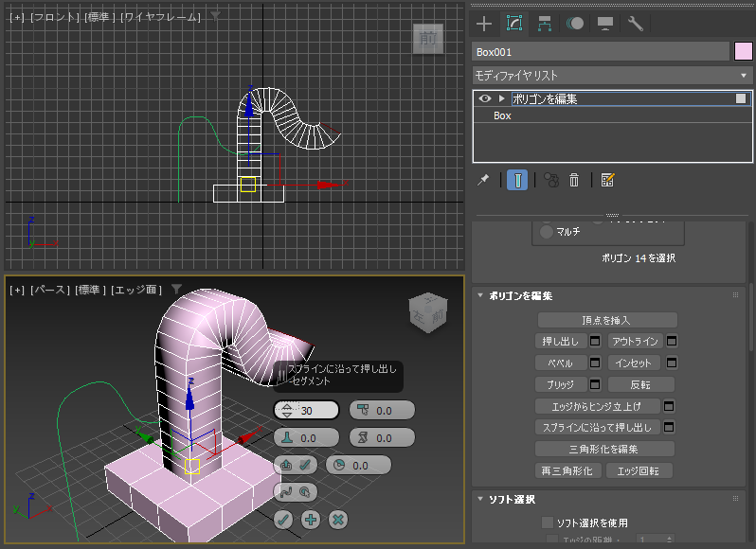756x549 pixels.
Task: Click the ブリッジ button
Action: [x=561, y=384]
